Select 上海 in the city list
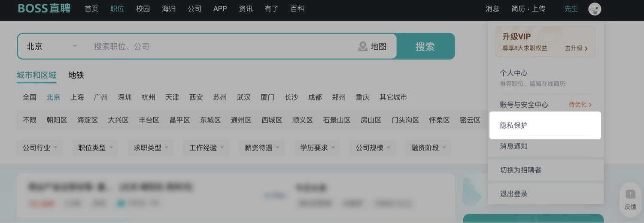 pyautogui.click(x=77, y=97)
